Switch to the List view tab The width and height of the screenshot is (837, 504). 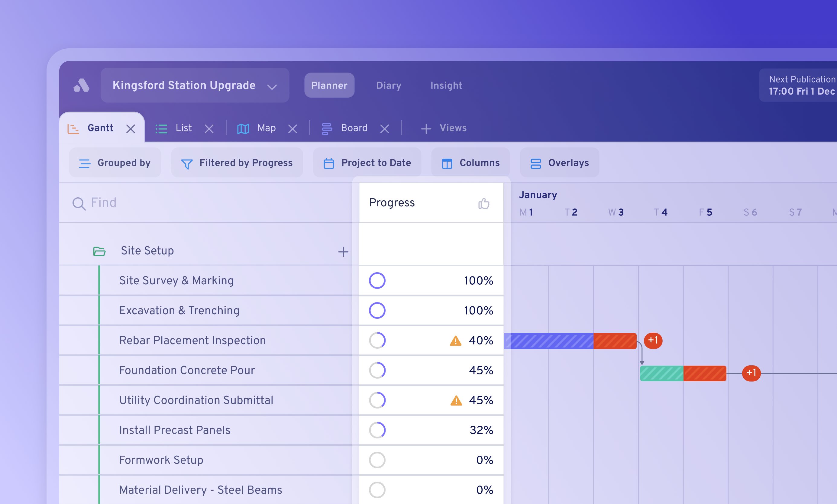pyautogui.click(x=174, y=128)
